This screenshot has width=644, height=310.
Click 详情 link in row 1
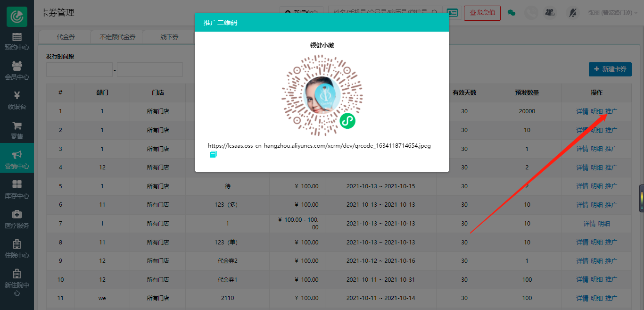tap(582, 111)
